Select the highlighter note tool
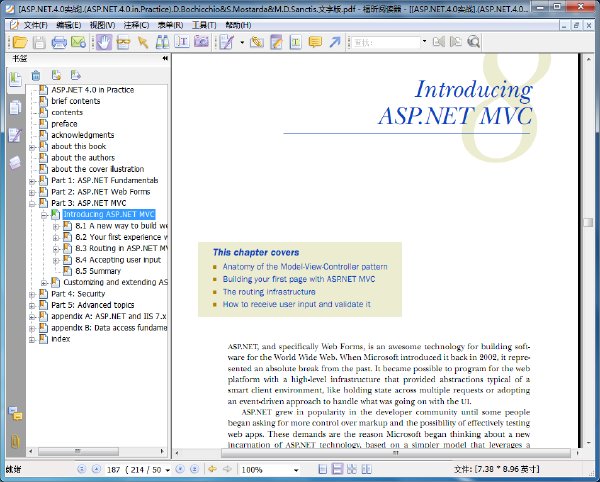The width and height of the screenshot is (600, 482). tap(276, 42)
